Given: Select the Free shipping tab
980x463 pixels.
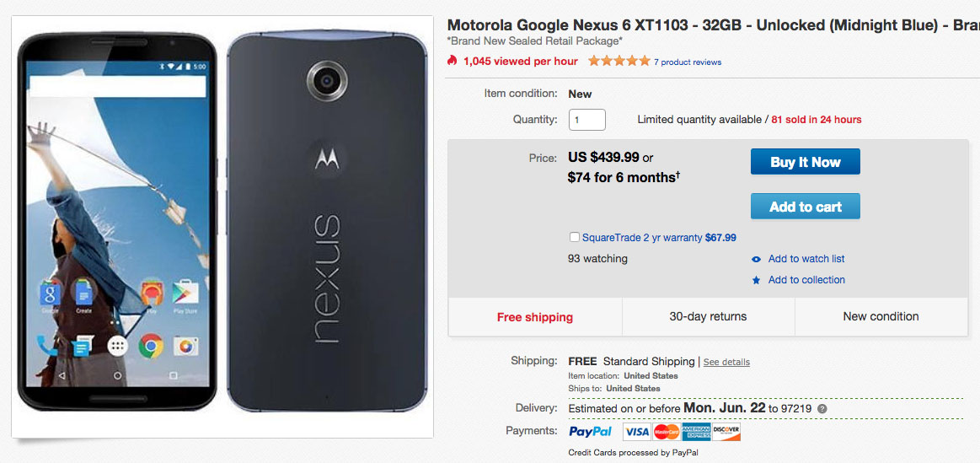Looking at the screenshot, I should [535, 317].
